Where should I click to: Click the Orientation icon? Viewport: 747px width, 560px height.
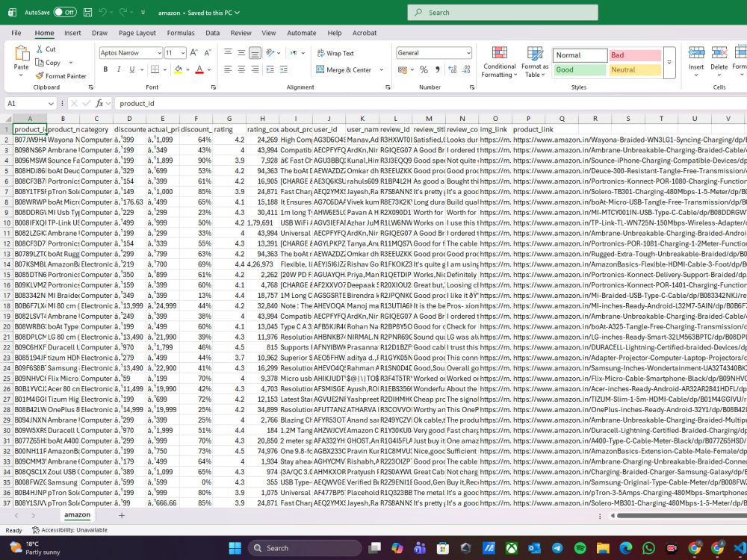[270, 53]
